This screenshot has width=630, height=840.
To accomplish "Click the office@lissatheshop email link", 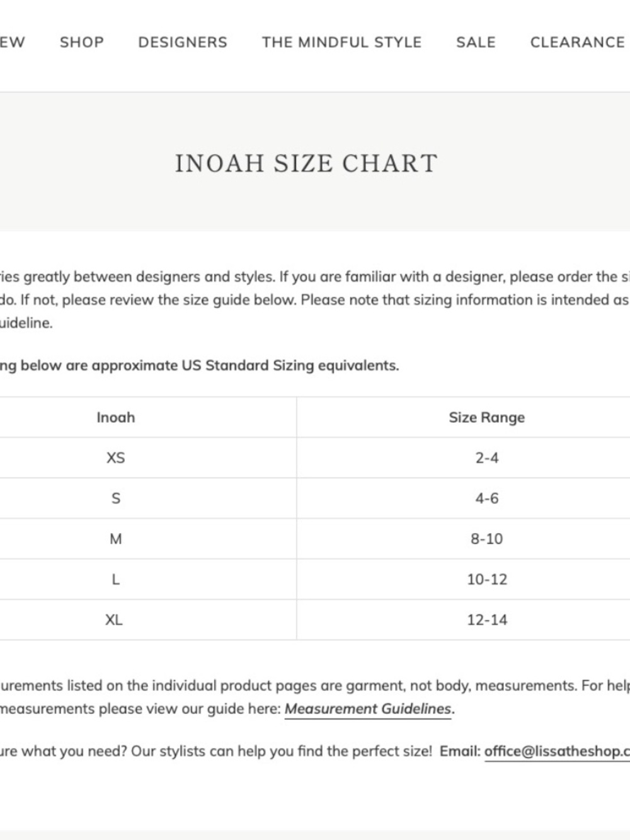I will pyautogui.click(x=557, y=751).
